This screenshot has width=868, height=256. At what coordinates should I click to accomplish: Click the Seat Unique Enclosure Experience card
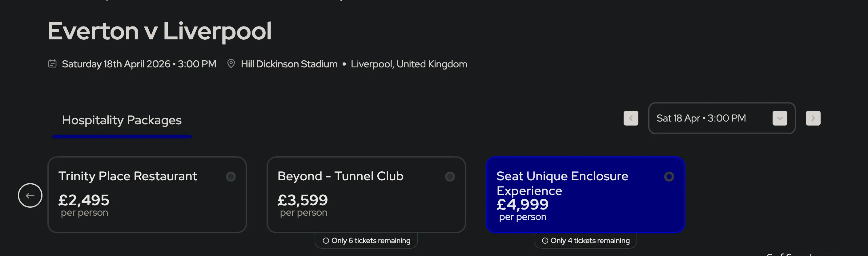585,202
